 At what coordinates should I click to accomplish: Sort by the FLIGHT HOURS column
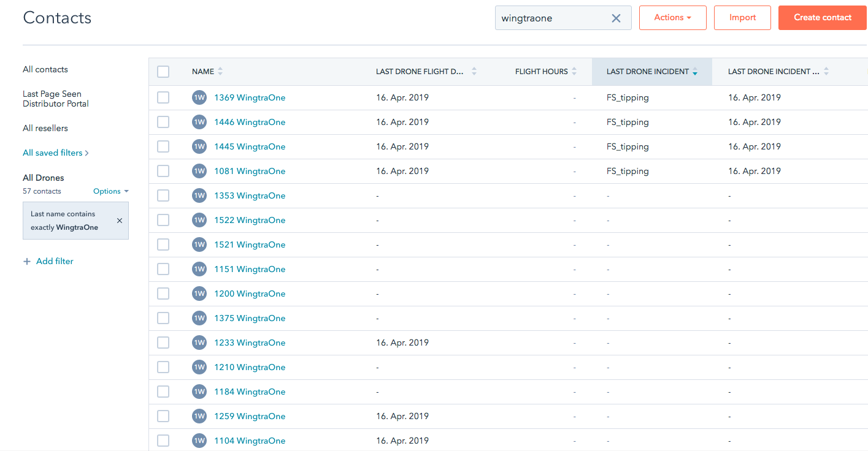tap(574, 71)
